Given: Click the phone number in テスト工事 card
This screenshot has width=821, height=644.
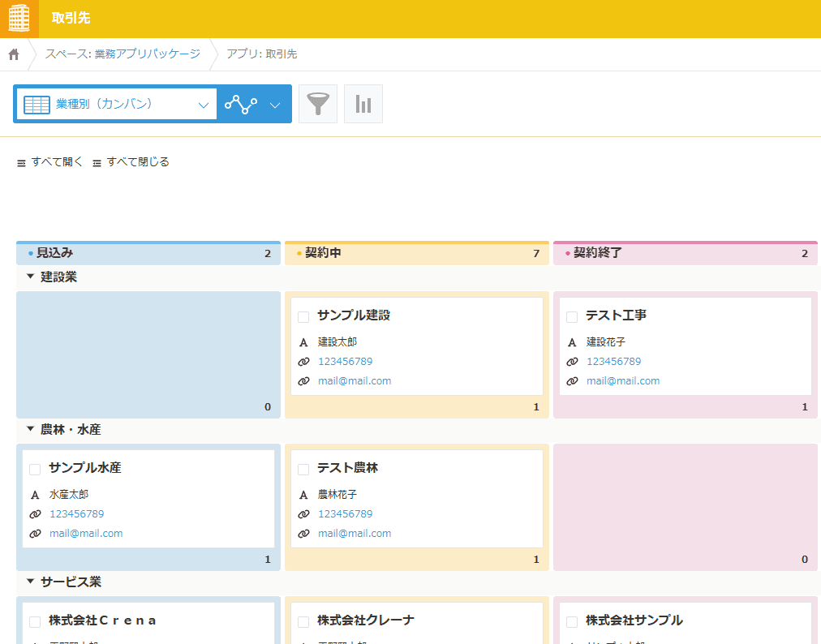Looking at the screenshot, I should [613, 361].
